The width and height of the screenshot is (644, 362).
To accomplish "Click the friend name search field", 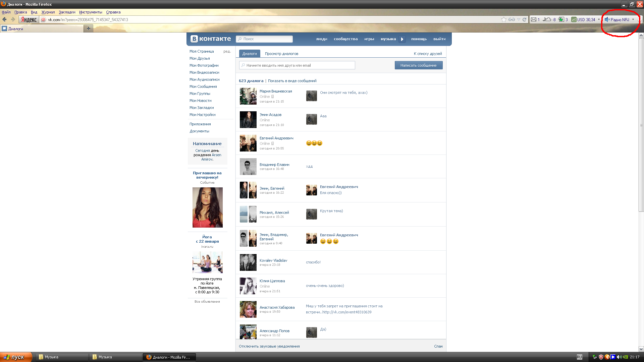I will 297,65.
